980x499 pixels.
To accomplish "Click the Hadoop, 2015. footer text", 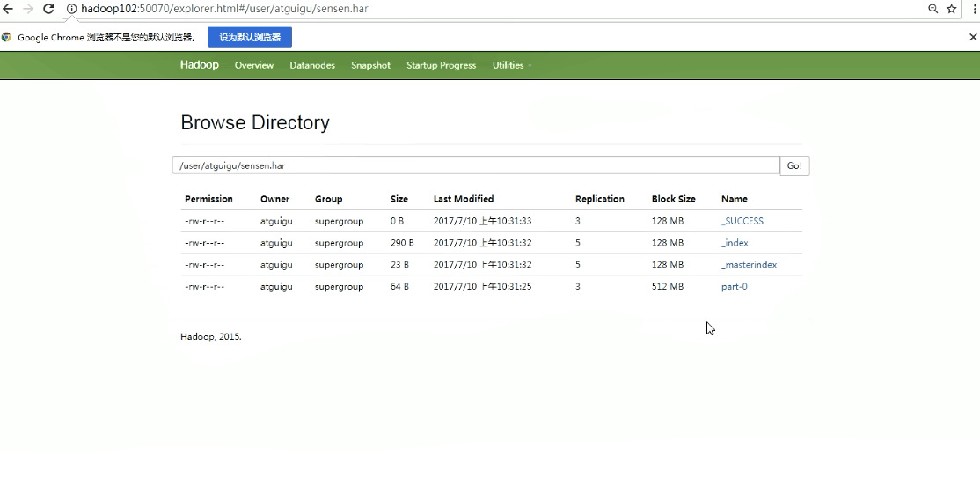I will tap(210, 336).
